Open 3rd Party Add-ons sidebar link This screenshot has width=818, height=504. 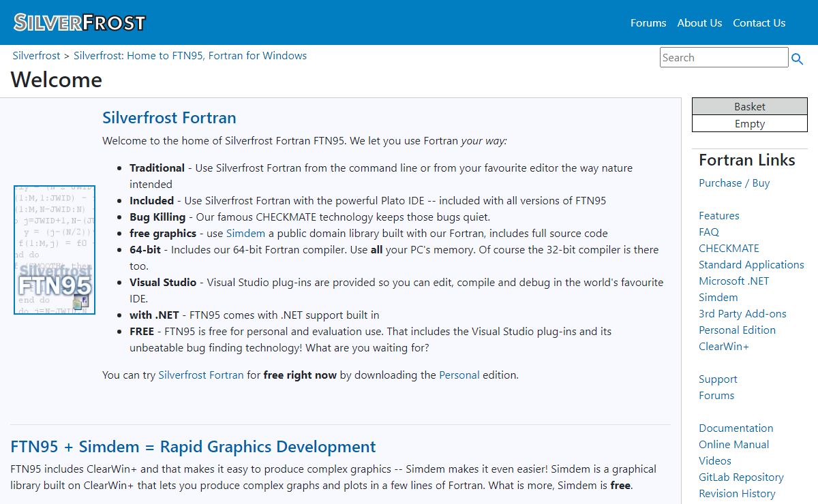coord(742,313)
